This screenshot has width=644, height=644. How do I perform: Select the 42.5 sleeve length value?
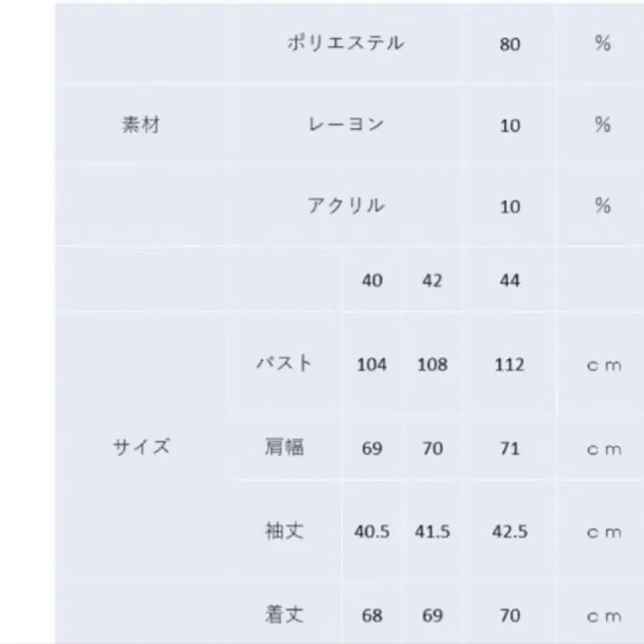point(509,532)
